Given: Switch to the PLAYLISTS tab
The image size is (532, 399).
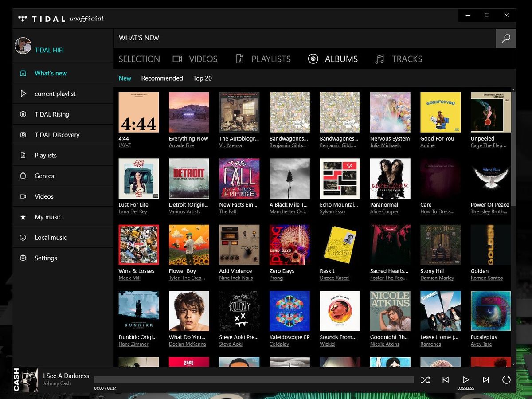Looking at the screenshot, I should click(270, 59).
